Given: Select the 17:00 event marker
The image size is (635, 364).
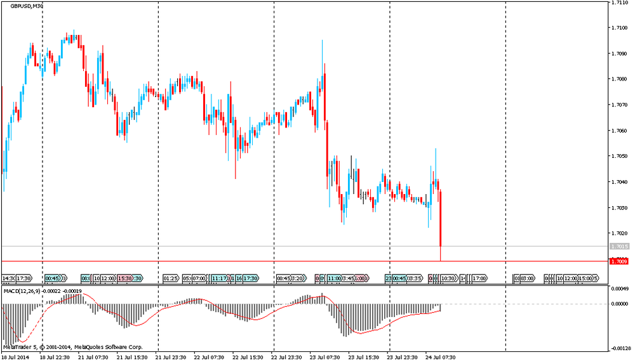Looking at the screenshot, I should pos(479,278).
